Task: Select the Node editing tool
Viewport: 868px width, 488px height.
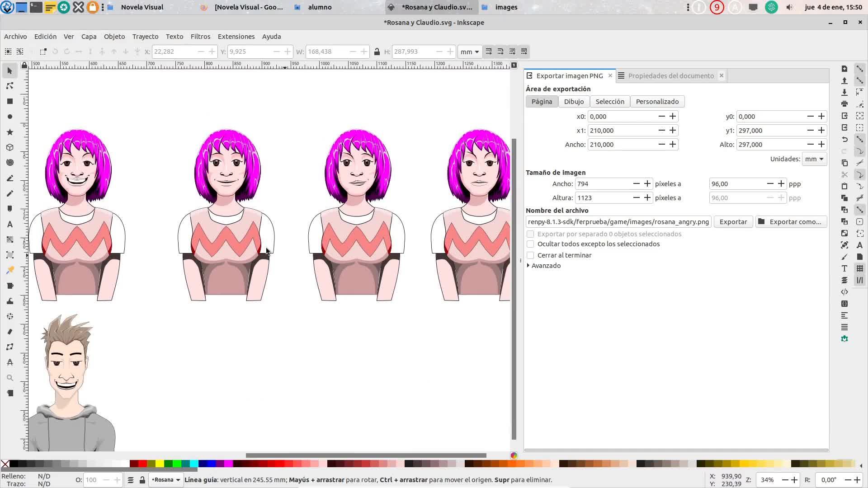Action: [10, 86]
